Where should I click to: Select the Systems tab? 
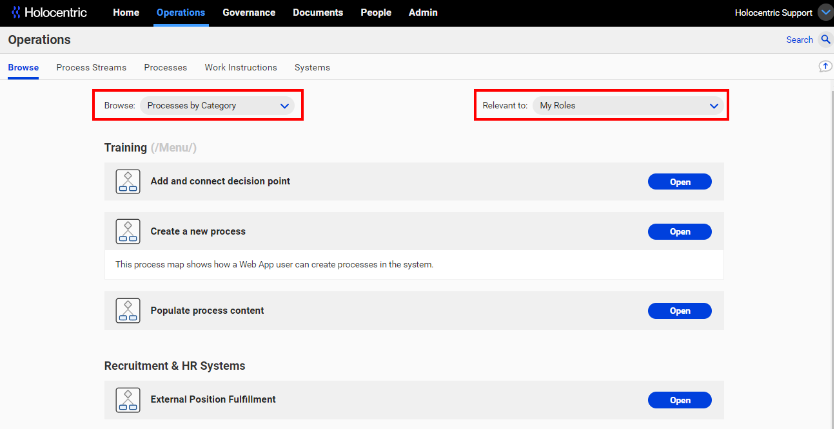[x=312, y=68]
